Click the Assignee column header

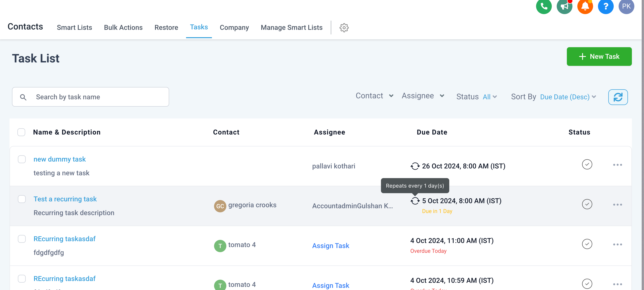point(330,132)
